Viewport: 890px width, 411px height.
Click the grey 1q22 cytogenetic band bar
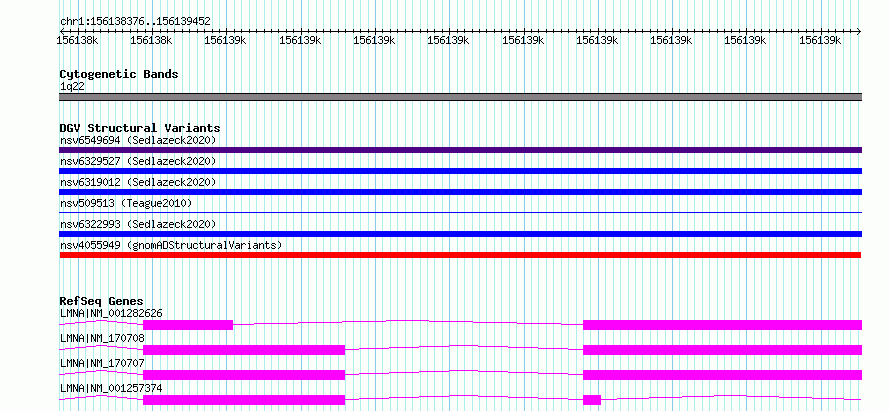460,97
